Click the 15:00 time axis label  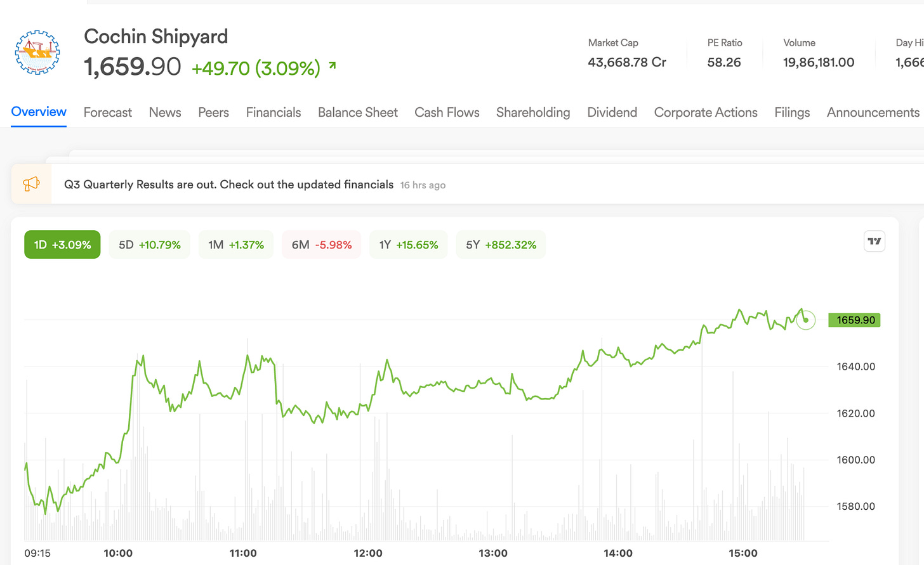(743, 553)
